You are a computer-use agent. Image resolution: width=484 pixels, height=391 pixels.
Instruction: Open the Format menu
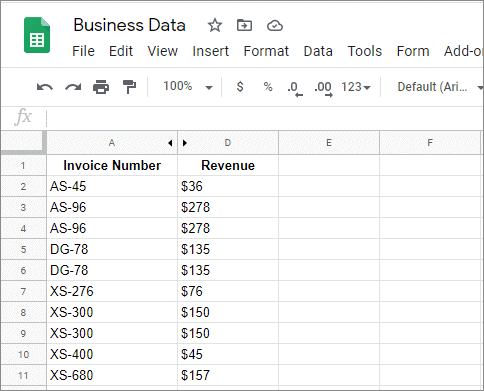coord(266,51)
